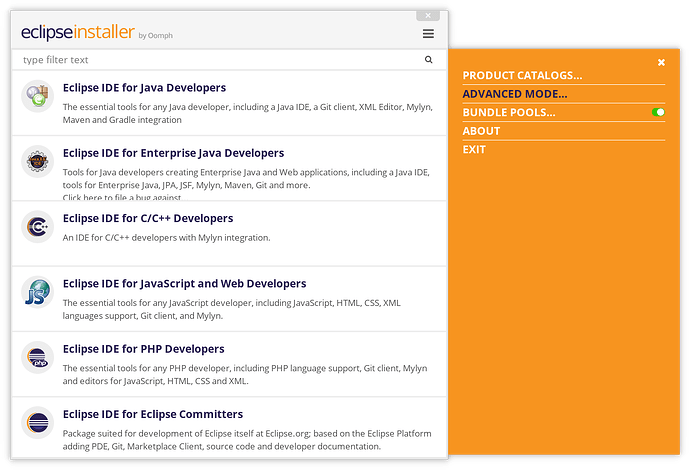Click the Eclipse Installer logo

pyautogui.click(x=78, y=33)
